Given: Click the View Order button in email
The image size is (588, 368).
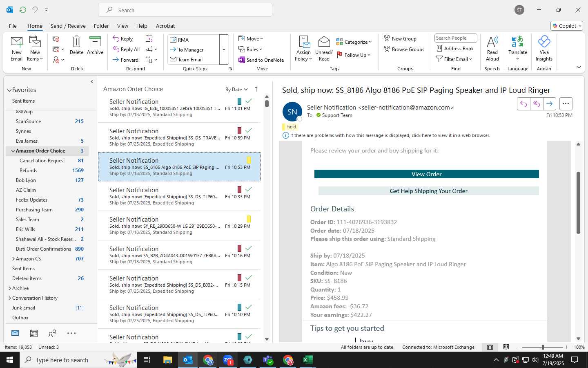Looking at the screenshot, I should tap(426, 174).
